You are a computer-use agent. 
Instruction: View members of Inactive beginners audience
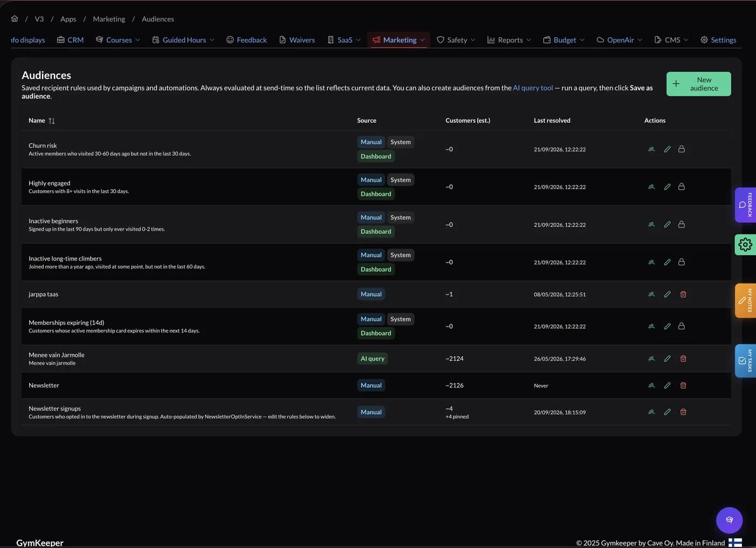(x=651, y=224)
